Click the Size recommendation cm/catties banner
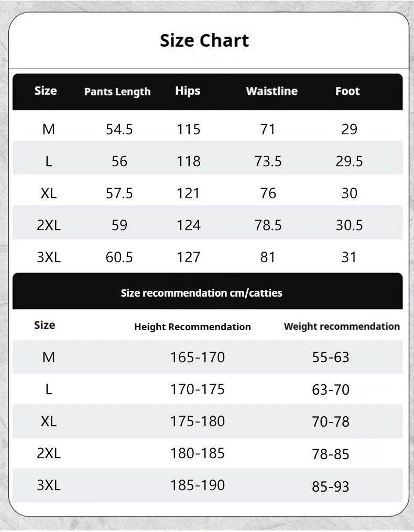 point(201,293)
